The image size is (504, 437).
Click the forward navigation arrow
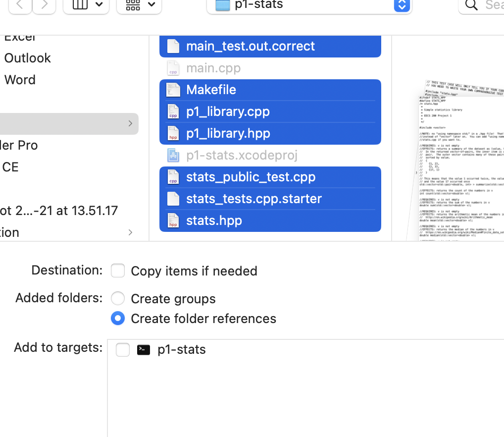point(44,6)
